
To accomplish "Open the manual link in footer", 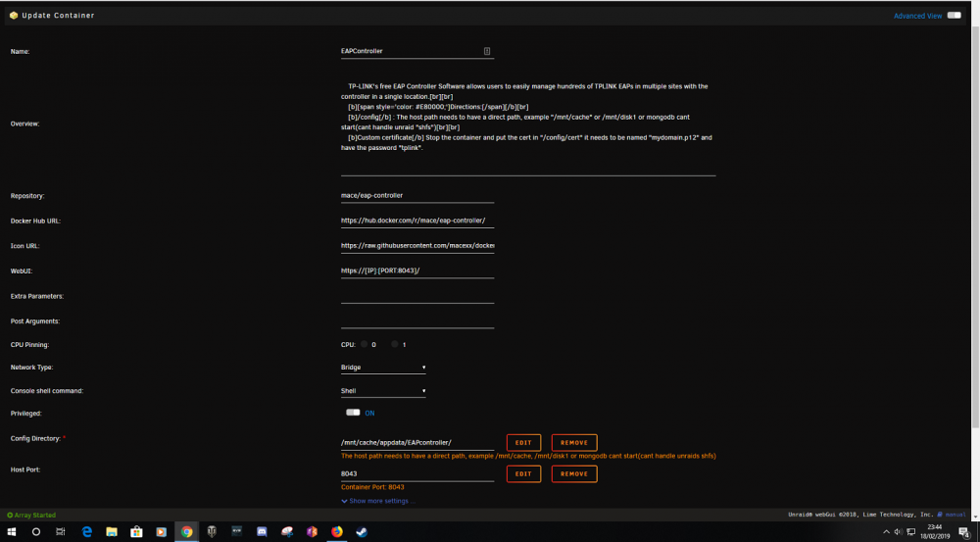I will 952,515.
